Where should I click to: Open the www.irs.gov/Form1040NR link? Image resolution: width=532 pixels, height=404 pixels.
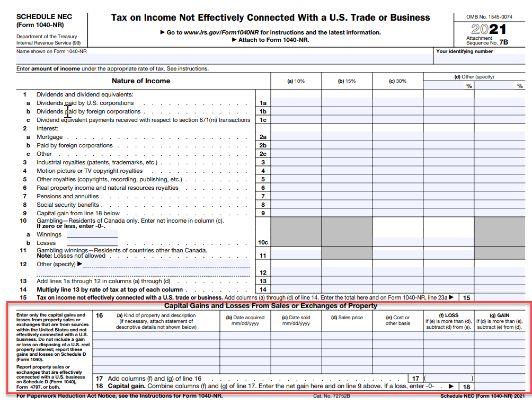221,32
